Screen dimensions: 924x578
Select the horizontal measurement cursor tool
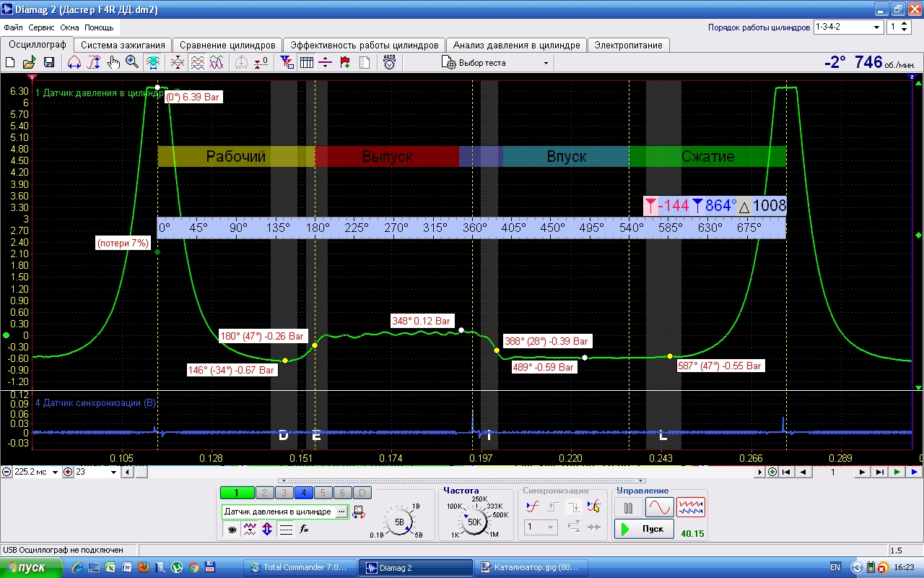coord(74,63)
